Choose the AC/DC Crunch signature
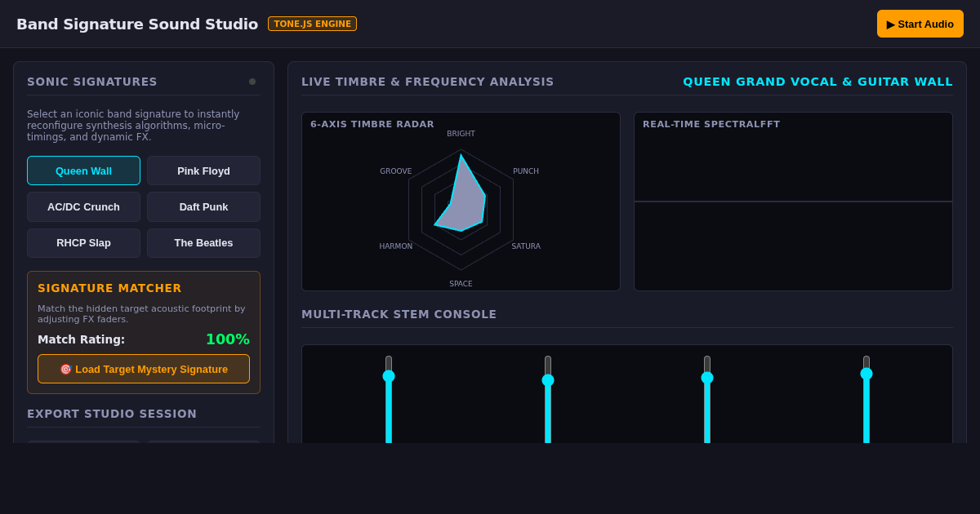 tap(83, 206)
